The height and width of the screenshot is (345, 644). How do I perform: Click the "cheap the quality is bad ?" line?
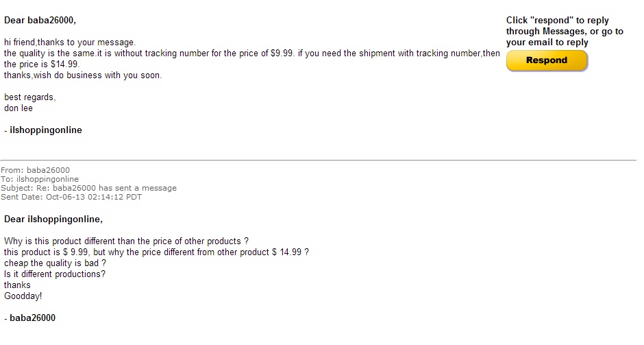[55, 263]
